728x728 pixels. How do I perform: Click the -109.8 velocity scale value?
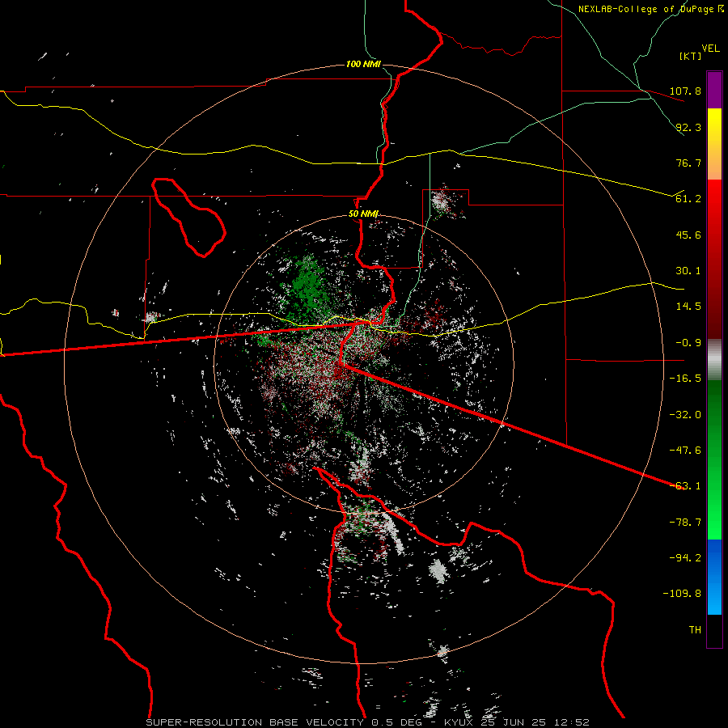click(682, 594)
